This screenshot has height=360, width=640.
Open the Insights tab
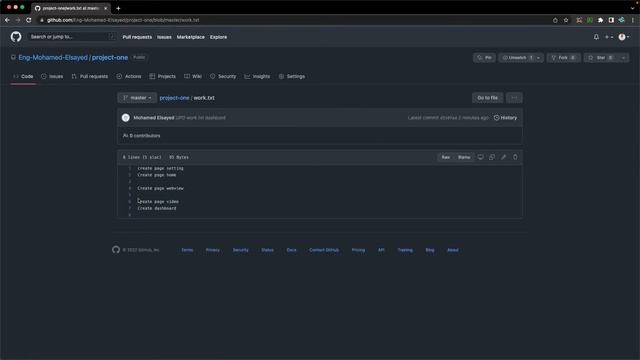click(x=257, y=76)
